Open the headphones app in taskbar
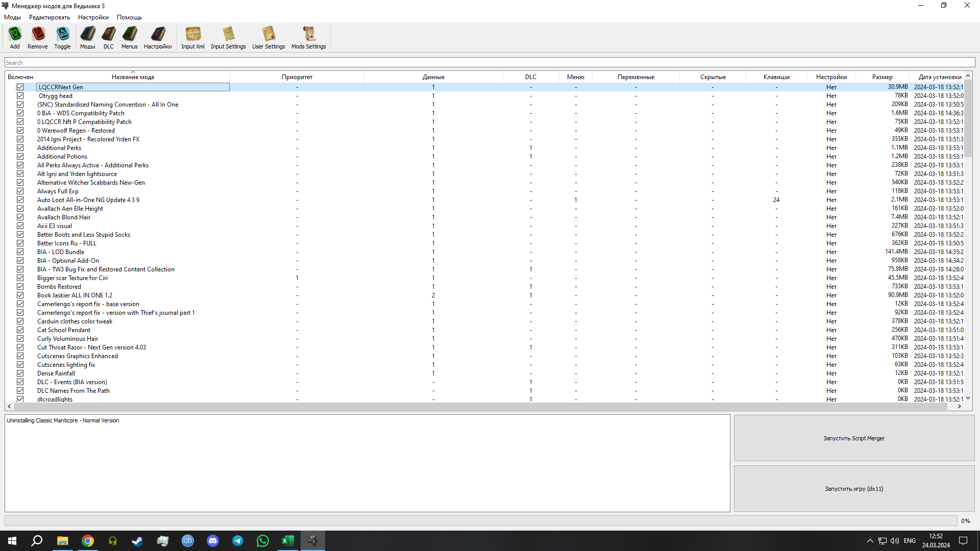The image size is (980, 551). pos(113,541)
